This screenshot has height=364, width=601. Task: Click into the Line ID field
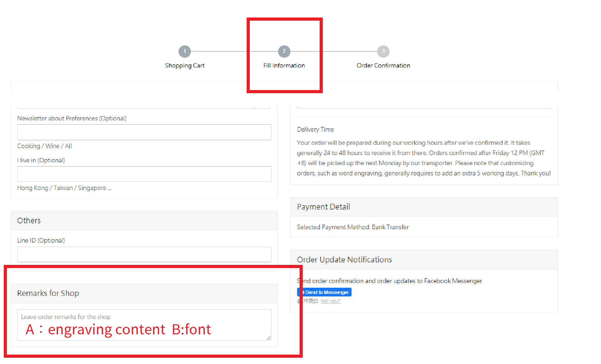[x=144, y=254]
